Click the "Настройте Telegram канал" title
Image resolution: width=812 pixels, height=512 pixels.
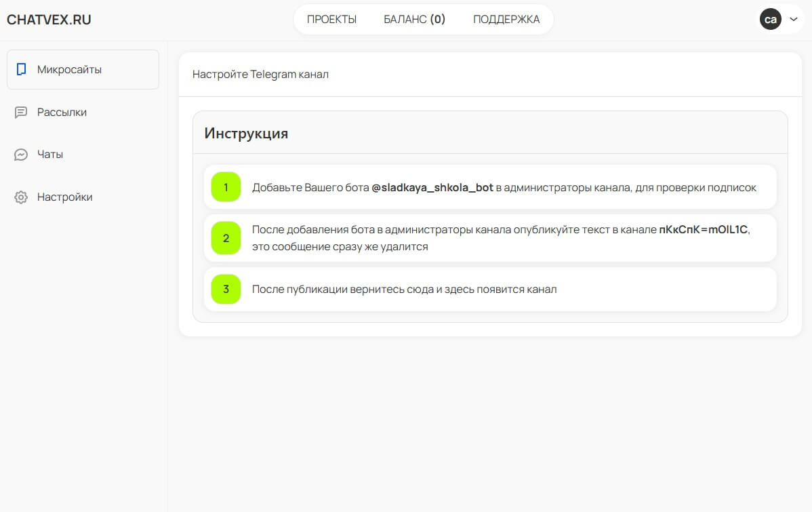[260, 75]
